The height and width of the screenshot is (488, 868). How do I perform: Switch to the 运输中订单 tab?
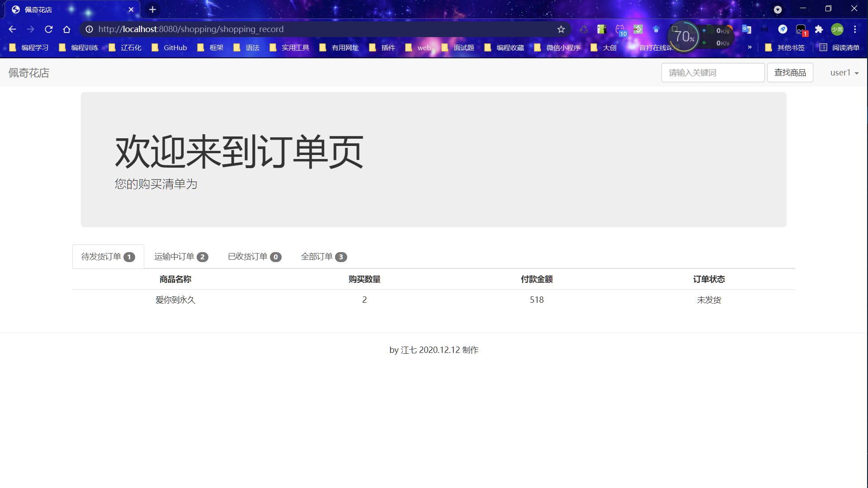click(x=181, y=257)
